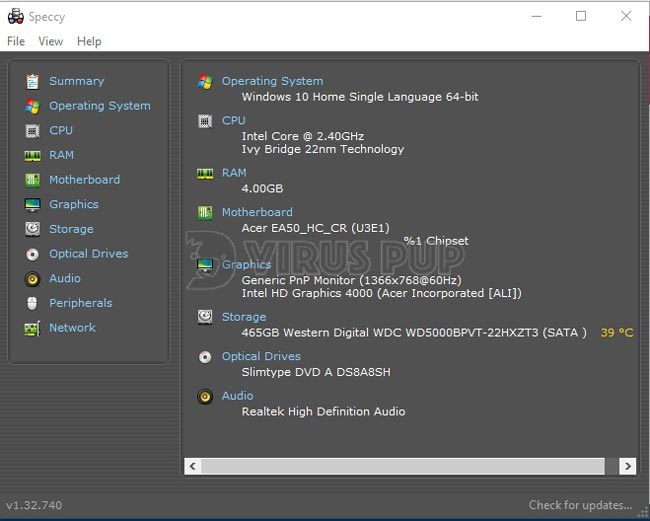Image resolution: width=650 pixels, height=521 pixels.
Task: Click the Storage hard drive sidebar icon
Action: (x=32, y=229)
